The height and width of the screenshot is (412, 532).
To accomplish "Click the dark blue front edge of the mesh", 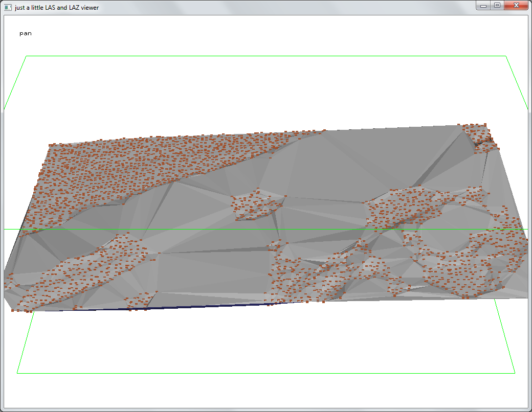I will tap(205, 306).
